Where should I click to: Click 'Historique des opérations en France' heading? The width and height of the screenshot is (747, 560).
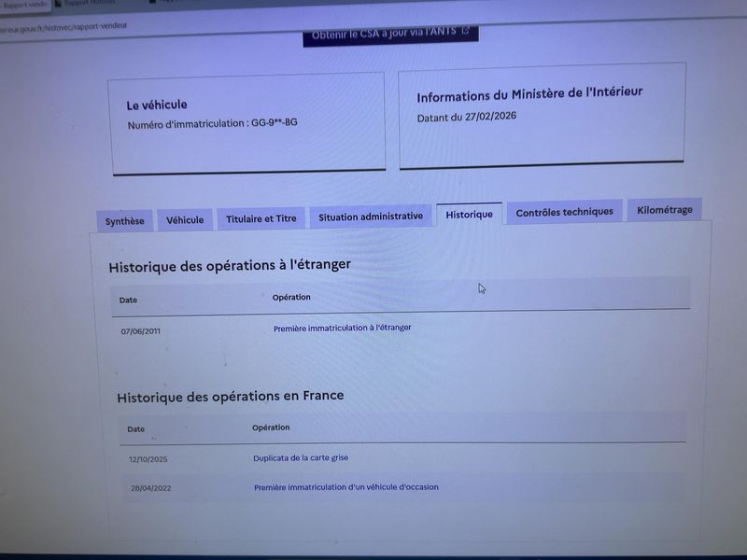click(230, 396)
